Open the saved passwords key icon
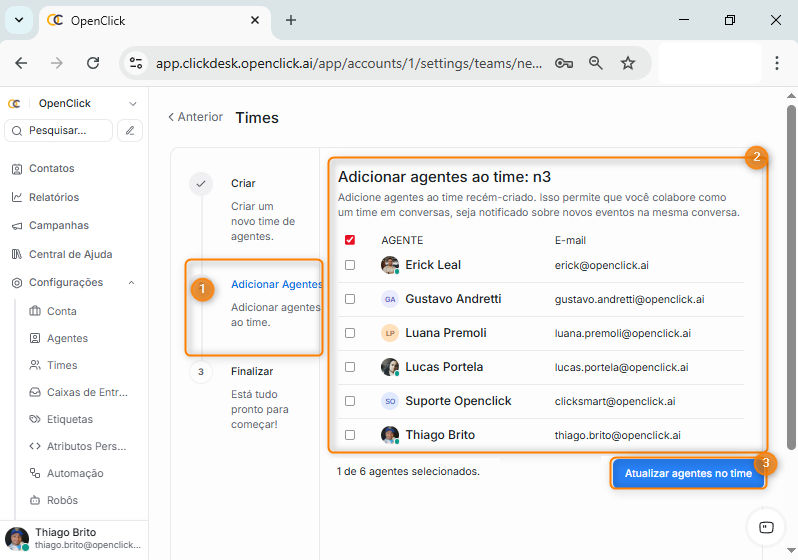Screen dimensions: 798x560 [x=564, y=63]
